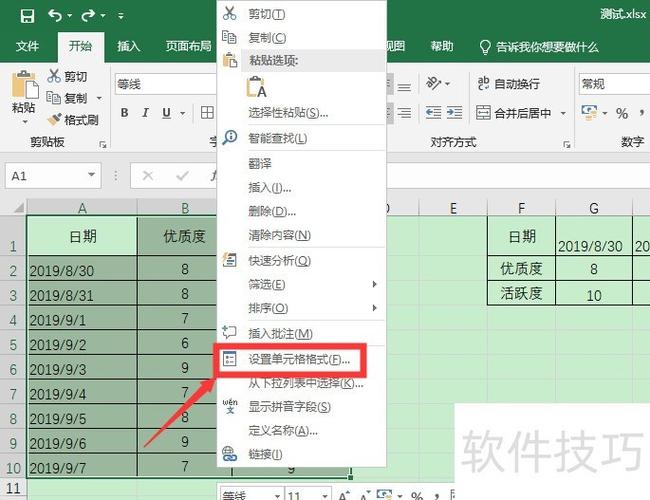Click the Redo arrow icon
The width and height of the screenshot is (650, 500).
click(88, 16)
